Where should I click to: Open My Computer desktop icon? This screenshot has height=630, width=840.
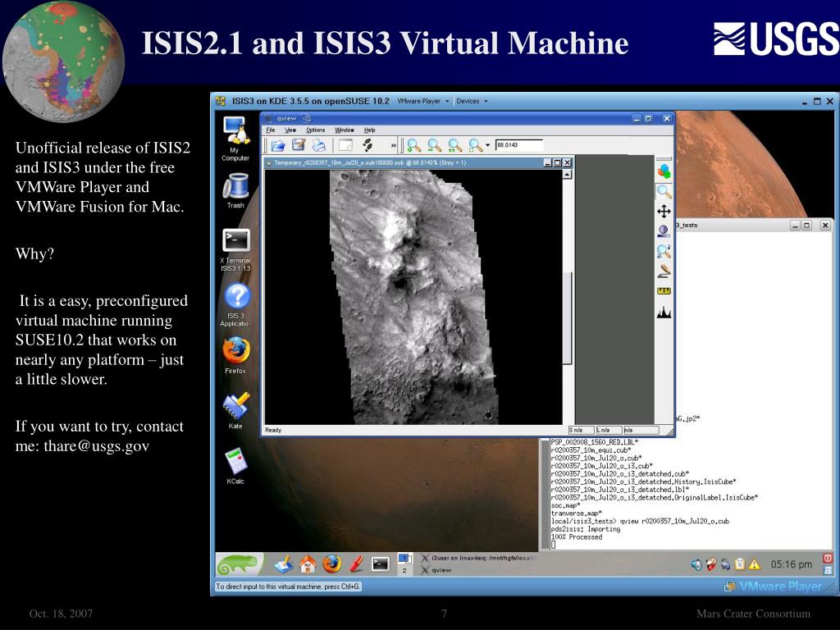coord(235,138)
